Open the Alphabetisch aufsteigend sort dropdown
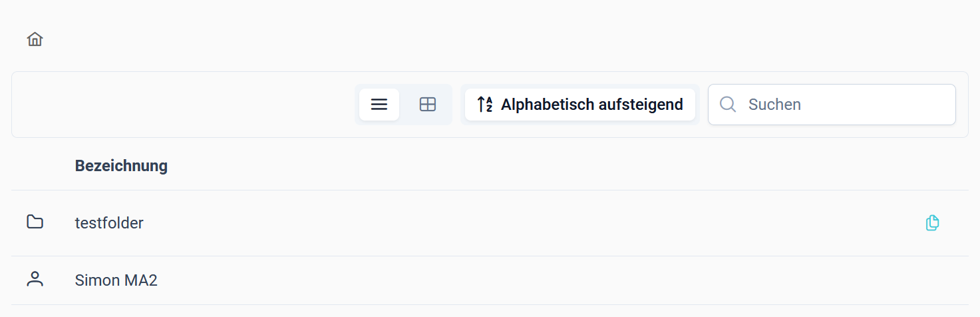This screenshot has height=317, width=980. coord(580,105)
